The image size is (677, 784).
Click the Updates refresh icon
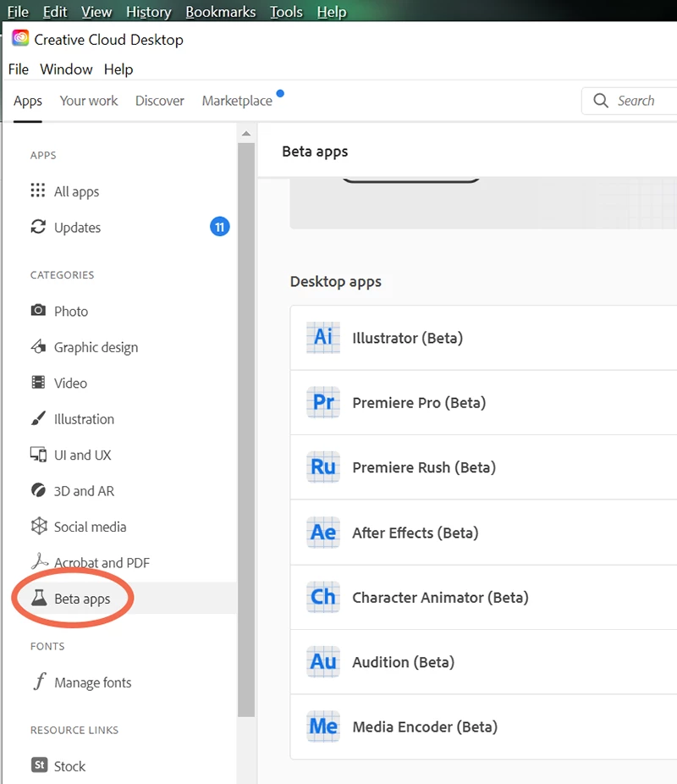pyautogui.click(x=38, y=227)
